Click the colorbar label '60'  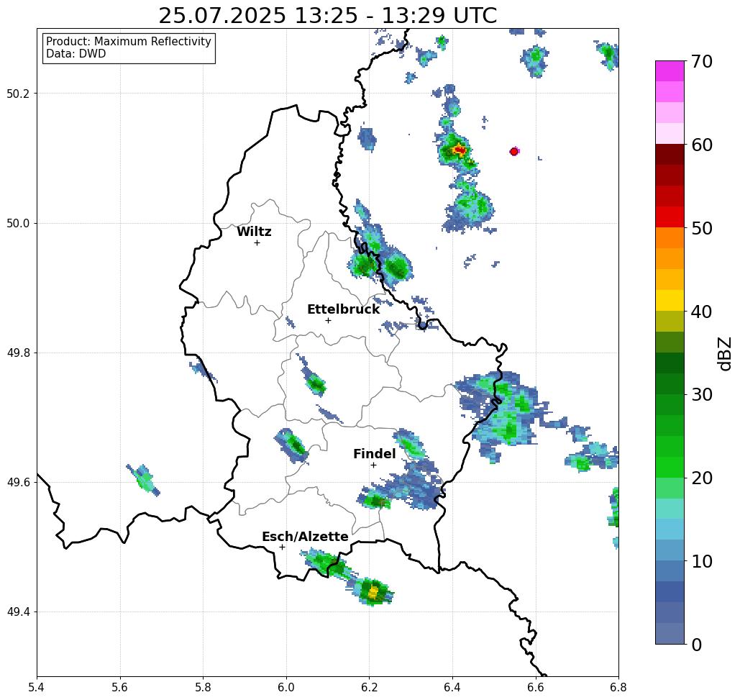(701, 145)
